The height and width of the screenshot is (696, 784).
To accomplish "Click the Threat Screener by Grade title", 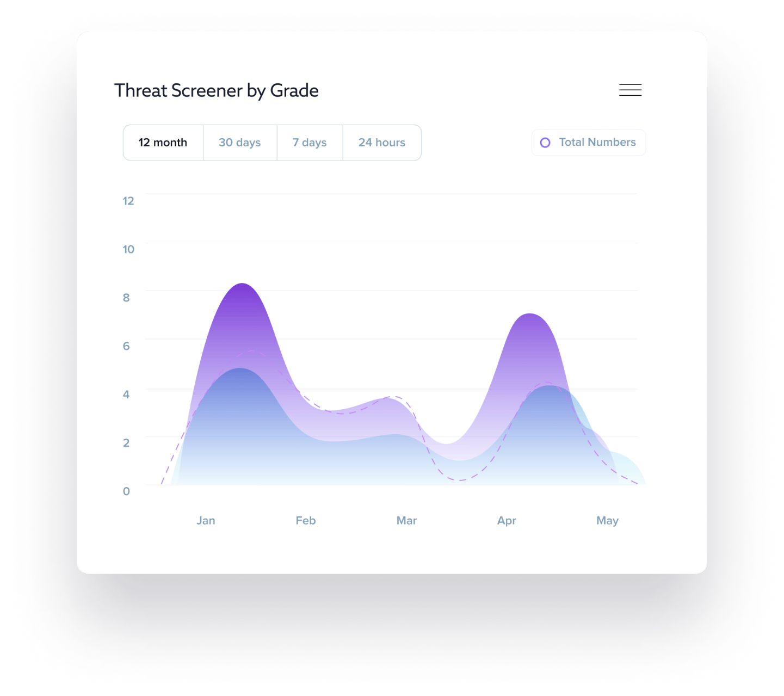I will point(217,90).
